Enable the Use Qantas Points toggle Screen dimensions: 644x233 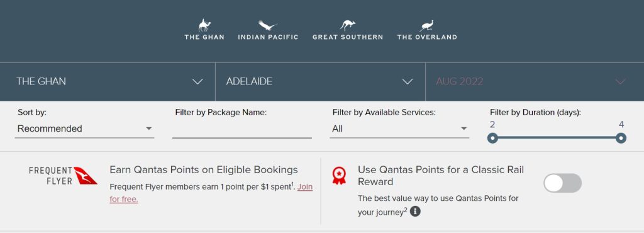tap(562, 183)
